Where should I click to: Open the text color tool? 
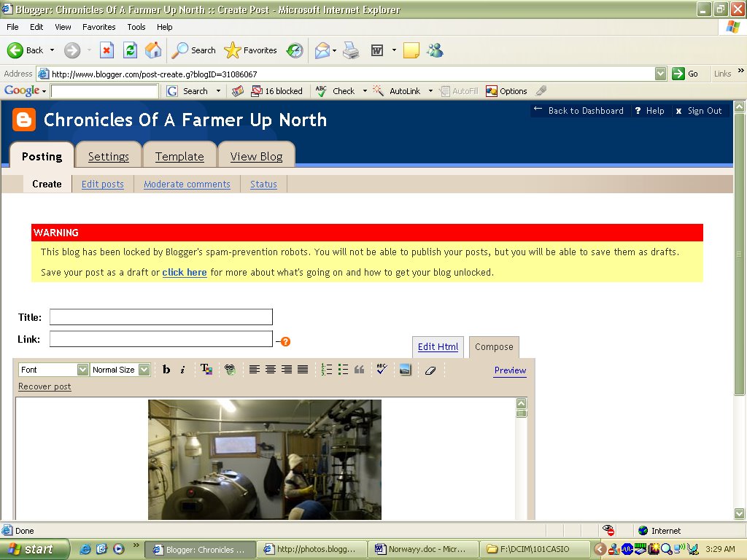coord(206,370)
